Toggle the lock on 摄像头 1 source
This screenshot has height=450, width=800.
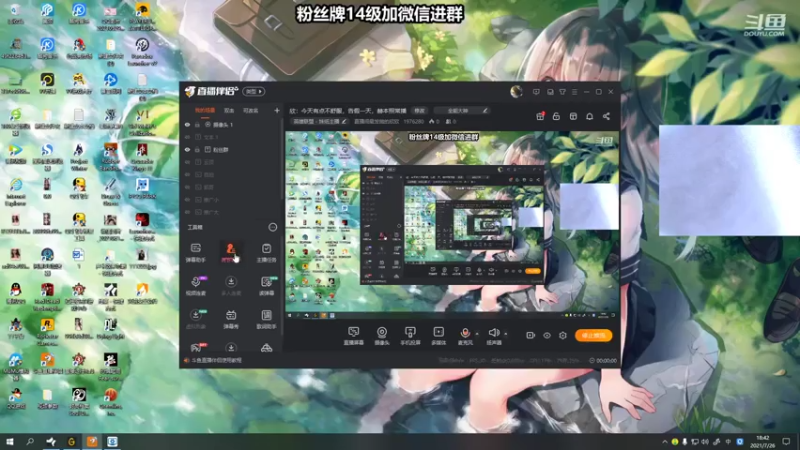pyautogui.click(x=197, y=124)
